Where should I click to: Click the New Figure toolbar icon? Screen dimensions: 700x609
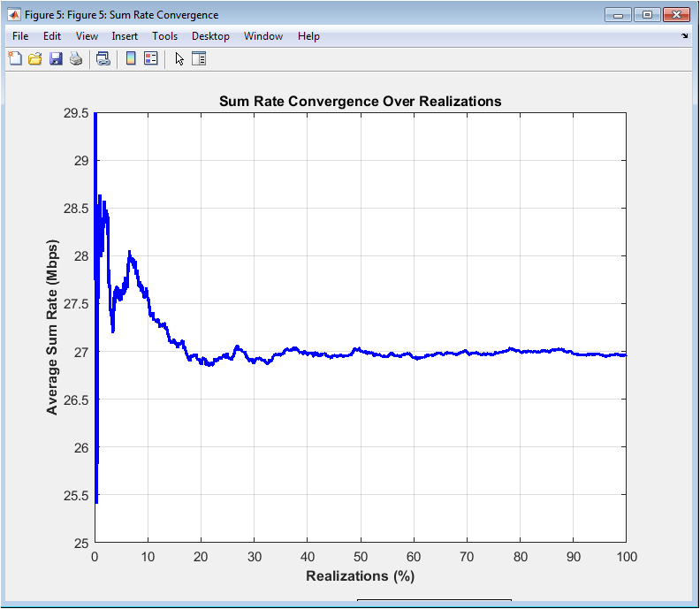point(15,59)
